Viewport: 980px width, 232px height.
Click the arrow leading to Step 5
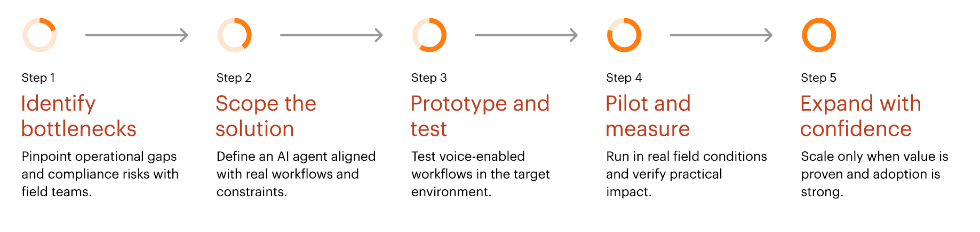pyautogui.click(x=721, y=35)
